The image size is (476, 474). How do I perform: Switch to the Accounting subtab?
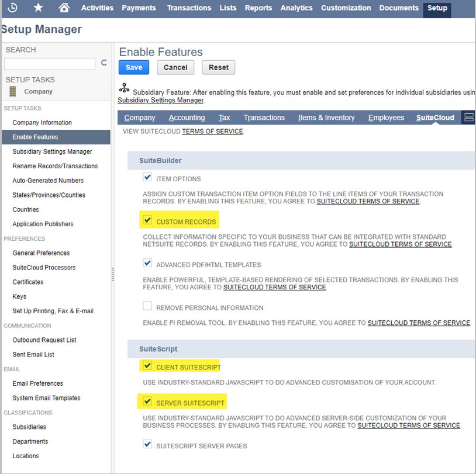point(187,117)
